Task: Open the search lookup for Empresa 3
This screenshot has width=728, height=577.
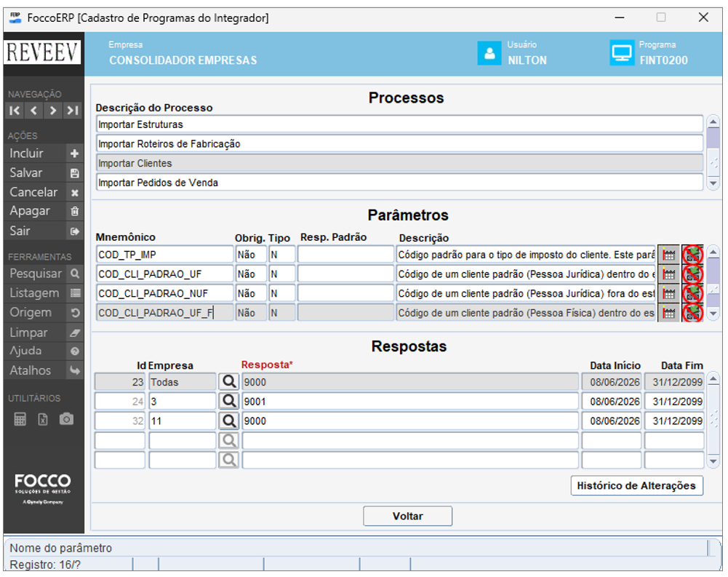Action: (x=229, y=402)
